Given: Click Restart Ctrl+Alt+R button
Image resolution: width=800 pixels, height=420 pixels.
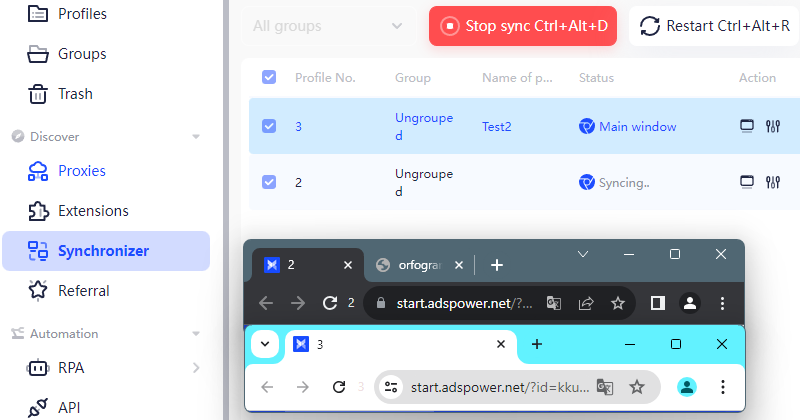Looking at the screenshot, I should tap(714, 26).
